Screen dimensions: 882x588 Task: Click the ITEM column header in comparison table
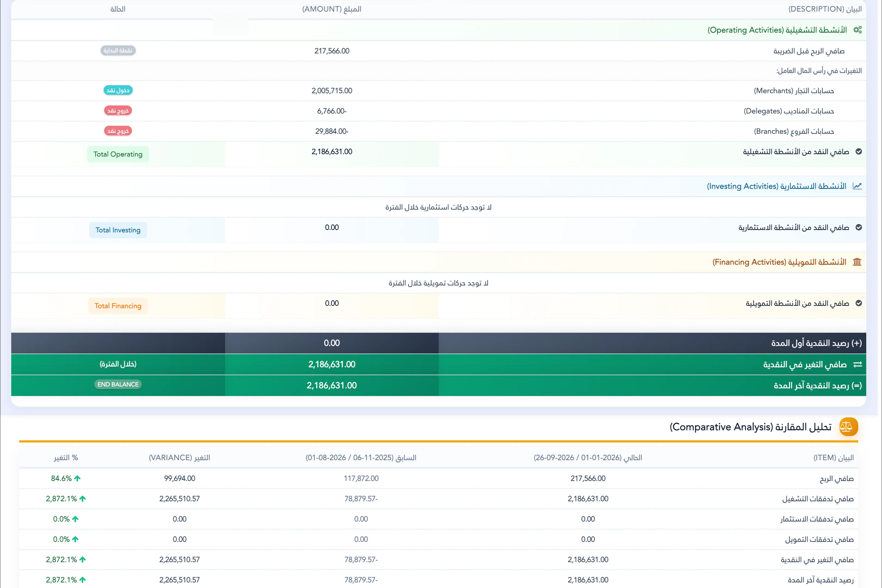[833, 458]
